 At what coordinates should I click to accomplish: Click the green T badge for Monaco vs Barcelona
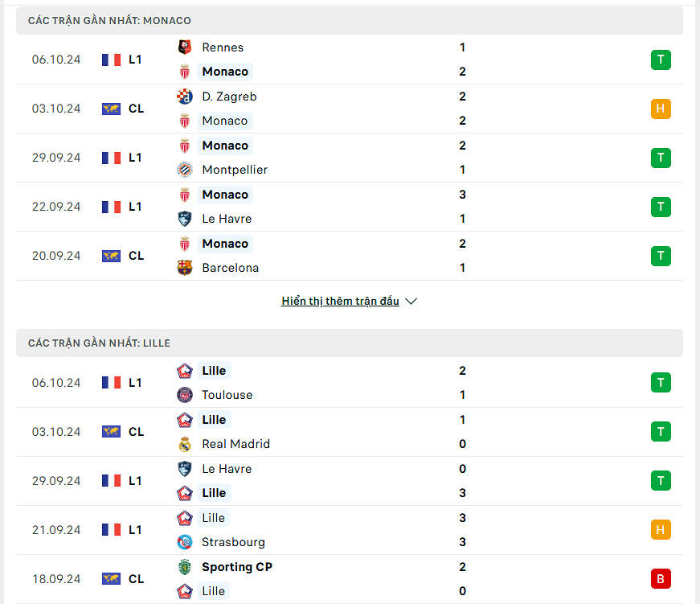[661, 256]
